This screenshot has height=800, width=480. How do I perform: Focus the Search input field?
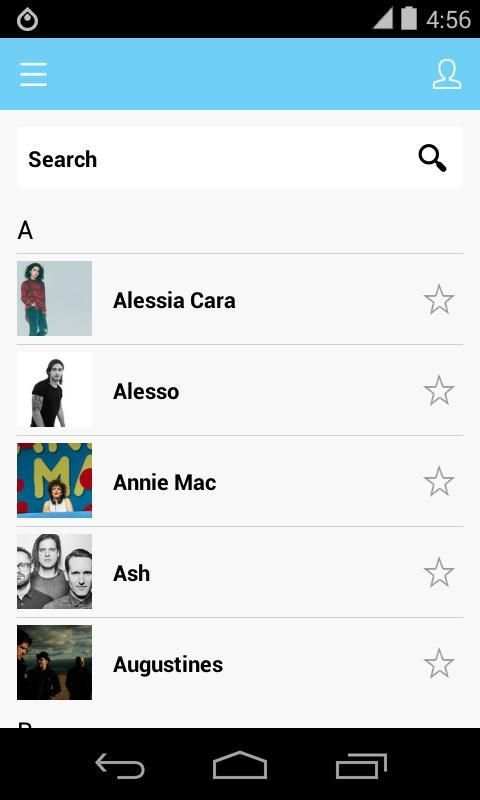tap(240, 159)
